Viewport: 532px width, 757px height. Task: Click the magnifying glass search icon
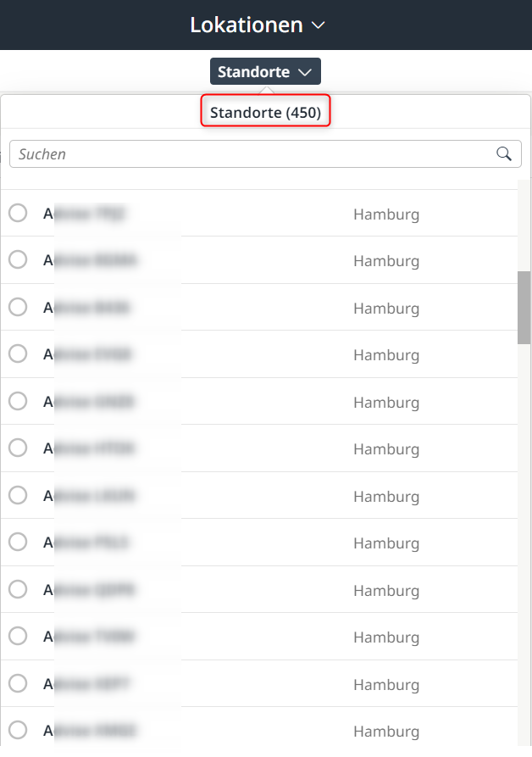pos(504,153)
